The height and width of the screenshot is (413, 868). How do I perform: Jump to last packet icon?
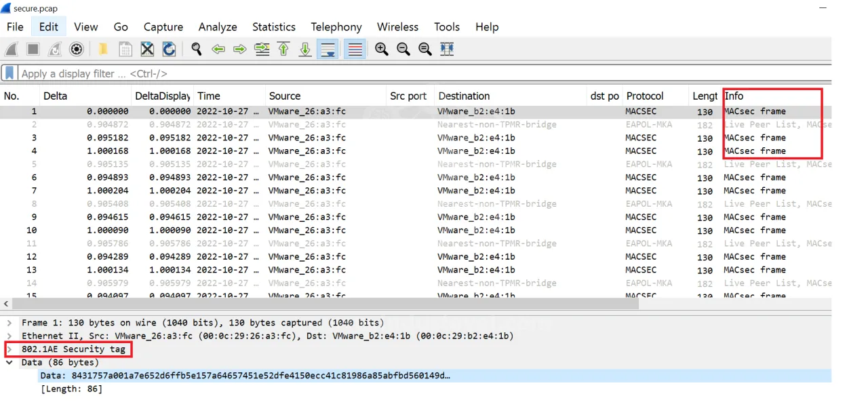pos(305,49)
